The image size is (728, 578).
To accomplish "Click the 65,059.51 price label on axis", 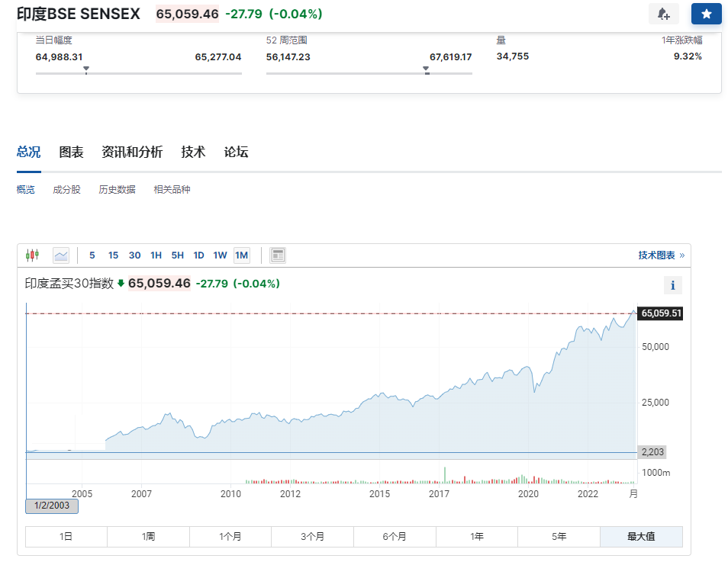I will pyautogui.click(x=661, y=313).
